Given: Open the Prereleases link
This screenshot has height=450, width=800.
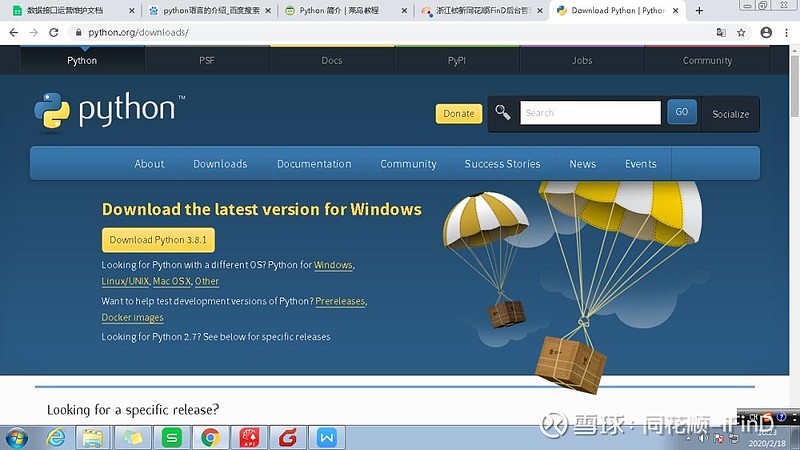Looking at the screenshot, I should tap(340, 301).
